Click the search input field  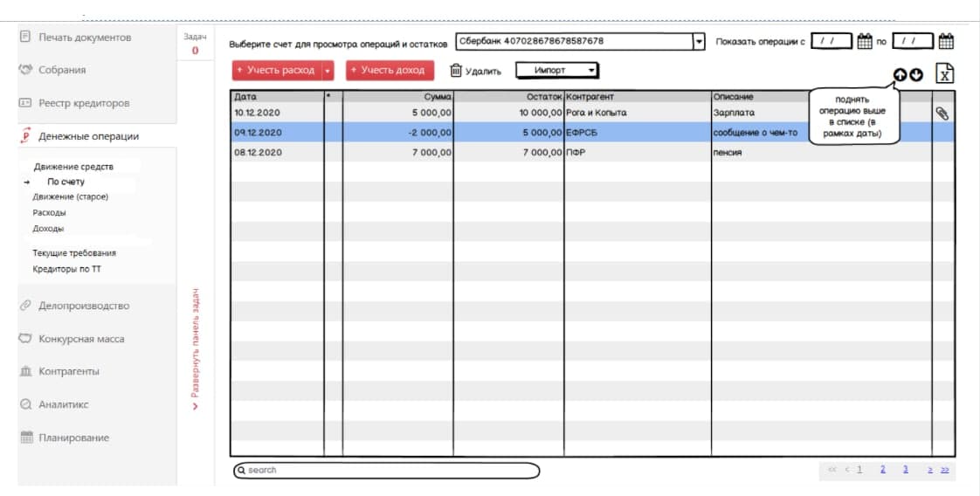(x=386, y=471)
